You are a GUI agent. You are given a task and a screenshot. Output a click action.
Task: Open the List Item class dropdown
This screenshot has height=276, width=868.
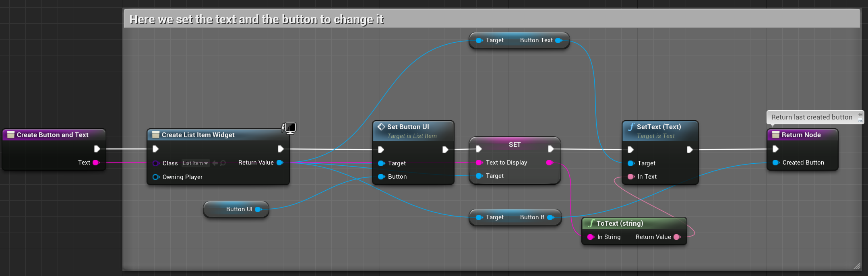coord(195,163)
